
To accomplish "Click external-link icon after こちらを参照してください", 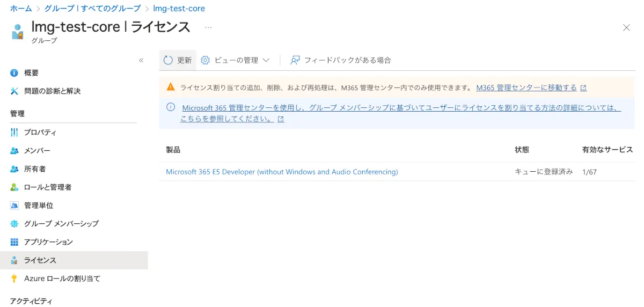I will coord(281,119).
